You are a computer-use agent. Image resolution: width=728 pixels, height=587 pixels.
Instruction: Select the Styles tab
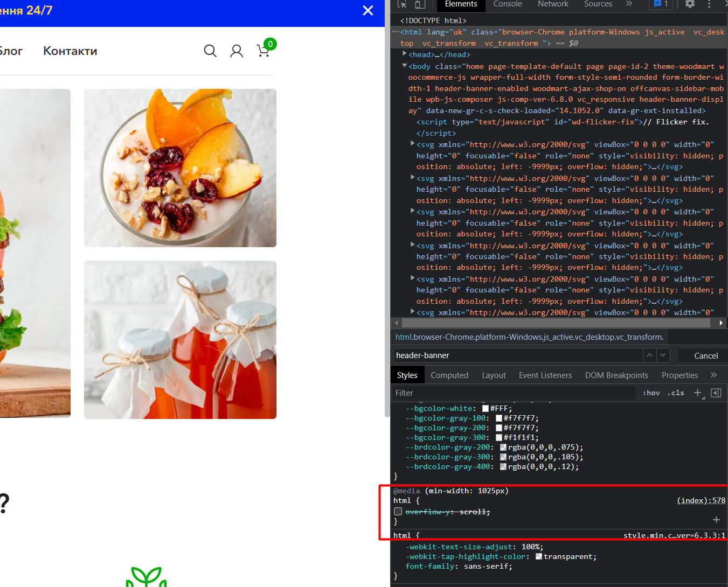407,375
